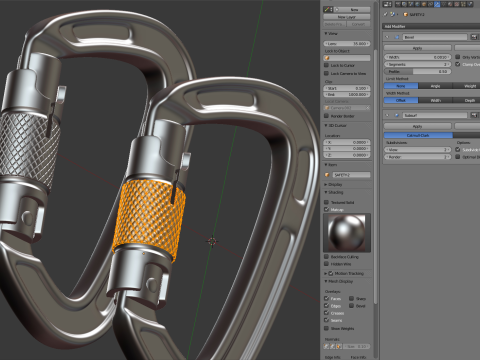Select None limit method

pyautogui.click(x=401, y=86)
